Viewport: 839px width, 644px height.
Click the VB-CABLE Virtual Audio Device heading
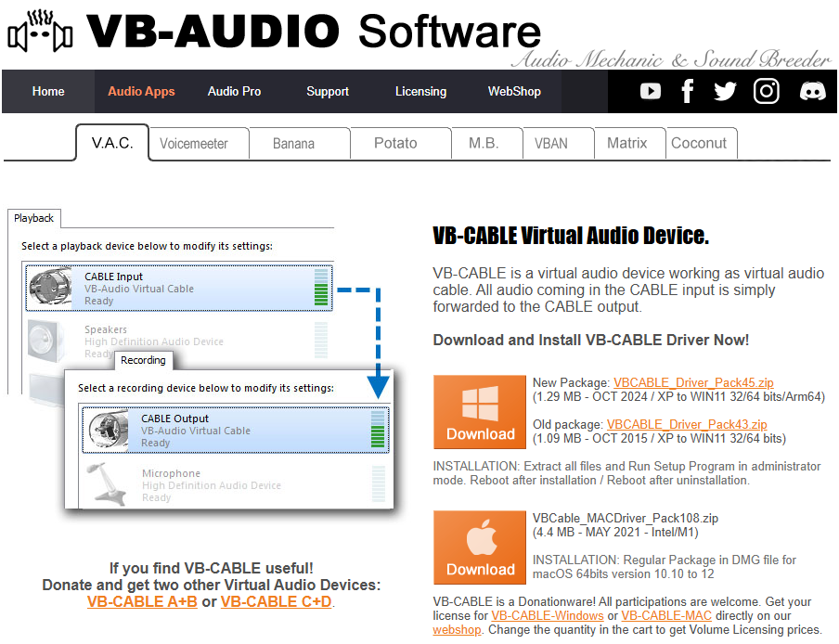pos(571,236)
